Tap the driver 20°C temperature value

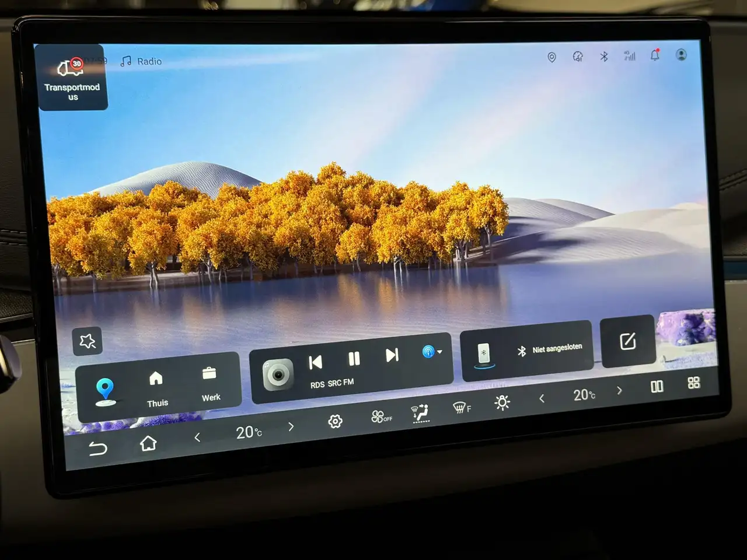click(249, 432)
